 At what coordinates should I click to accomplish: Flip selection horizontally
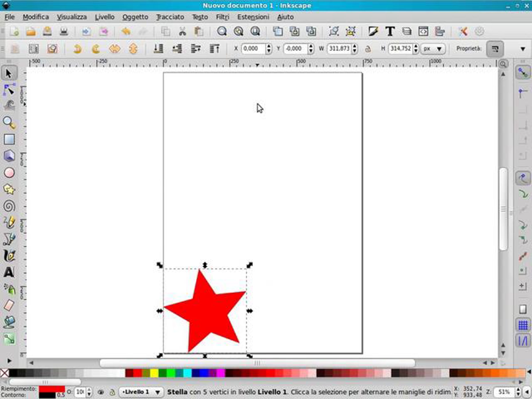(x=114, y=49)
